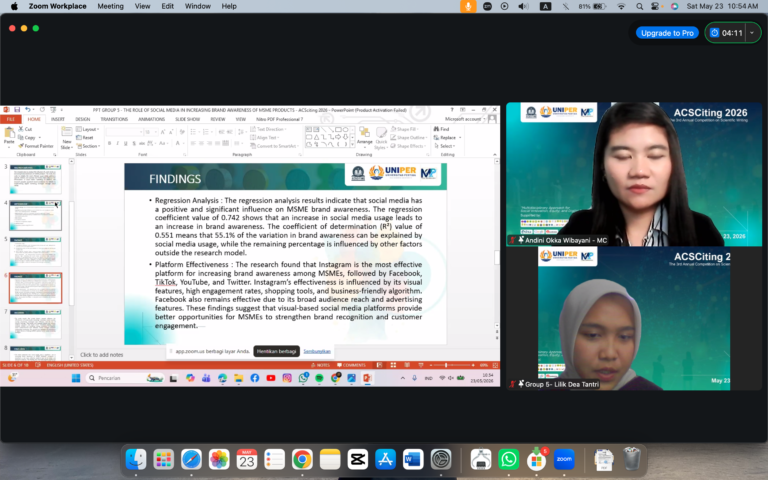Click the Wi-Fi icon in menu bar
The height and width of the screenshot is (480, 768).
[x=621, y=6]
